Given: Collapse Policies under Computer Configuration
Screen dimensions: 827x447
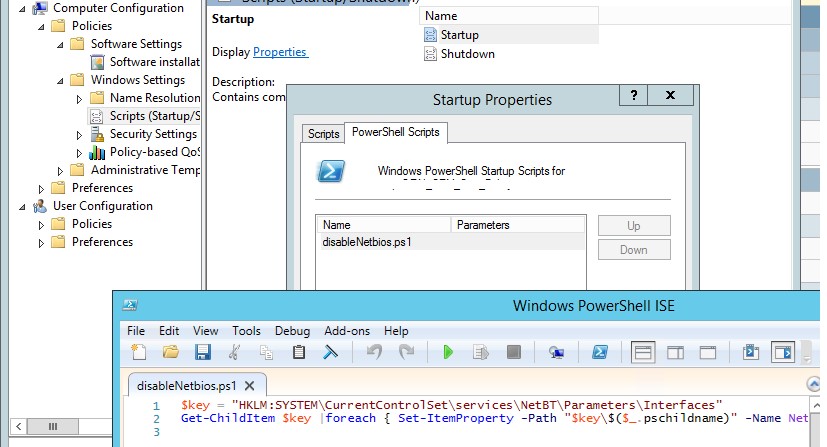Looking at the screenshot, I should click(41, 27).
